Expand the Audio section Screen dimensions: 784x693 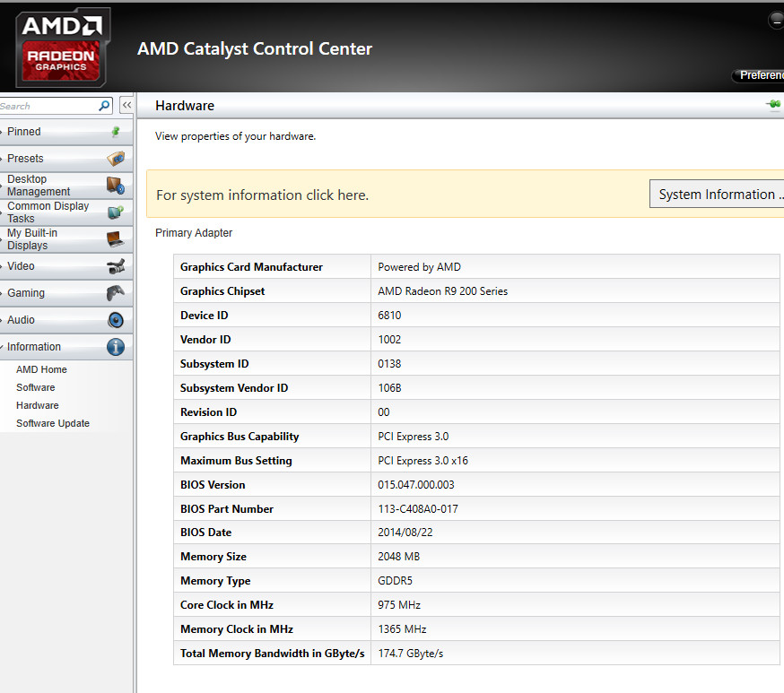(66, 320)
